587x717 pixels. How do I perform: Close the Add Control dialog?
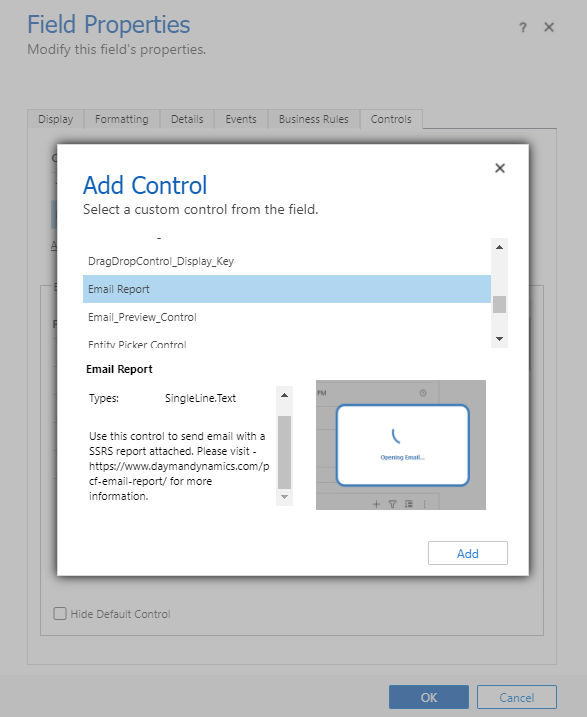click(500, 168)
